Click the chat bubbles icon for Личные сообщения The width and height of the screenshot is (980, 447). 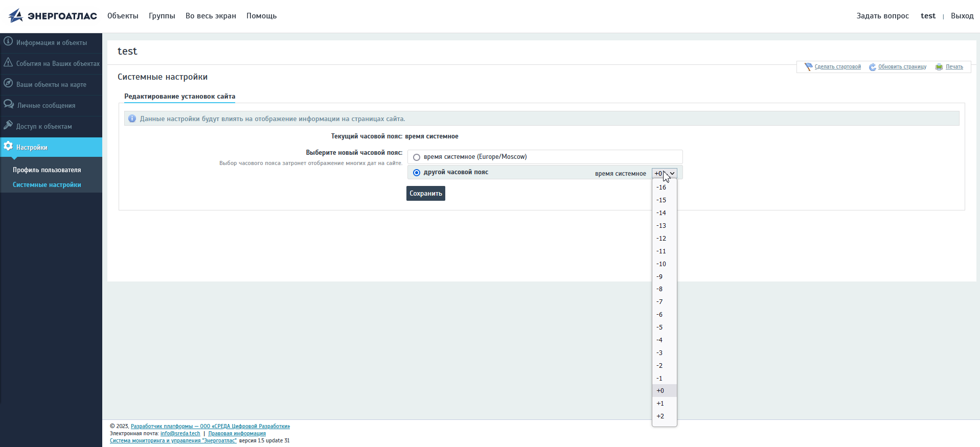9,104
